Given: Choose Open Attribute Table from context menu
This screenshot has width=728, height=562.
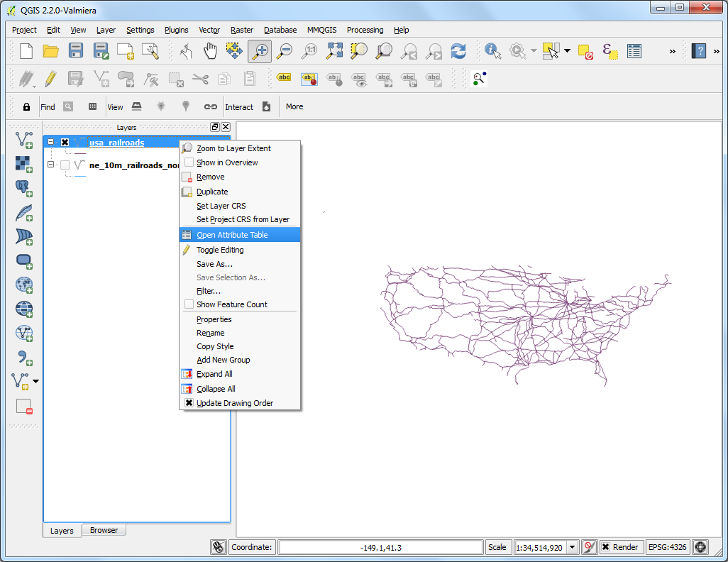Looking at the screenshot, I should 240,235.
